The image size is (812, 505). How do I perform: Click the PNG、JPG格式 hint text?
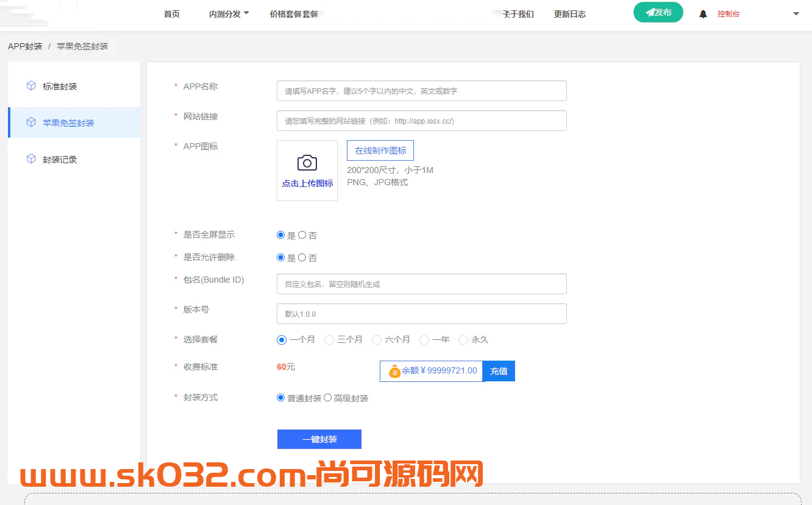(377, 182)
